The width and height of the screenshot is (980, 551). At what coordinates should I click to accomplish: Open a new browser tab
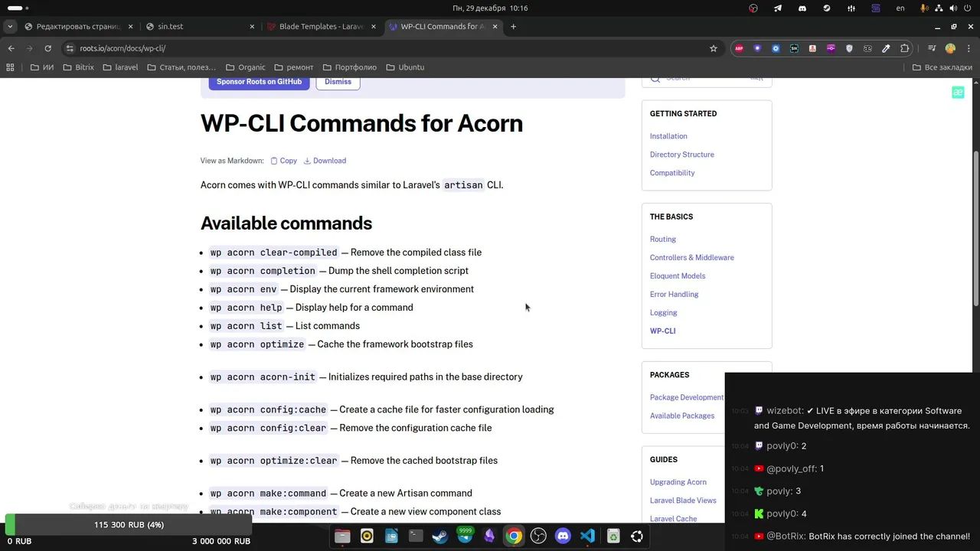[513, 26]
